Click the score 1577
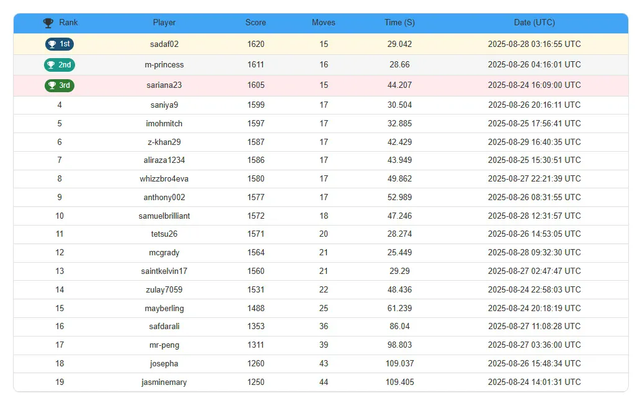 point(256,197)
